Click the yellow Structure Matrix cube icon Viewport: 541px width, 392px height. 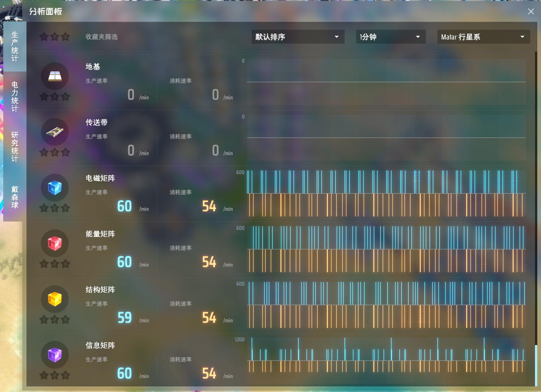[x=55, y=299]
